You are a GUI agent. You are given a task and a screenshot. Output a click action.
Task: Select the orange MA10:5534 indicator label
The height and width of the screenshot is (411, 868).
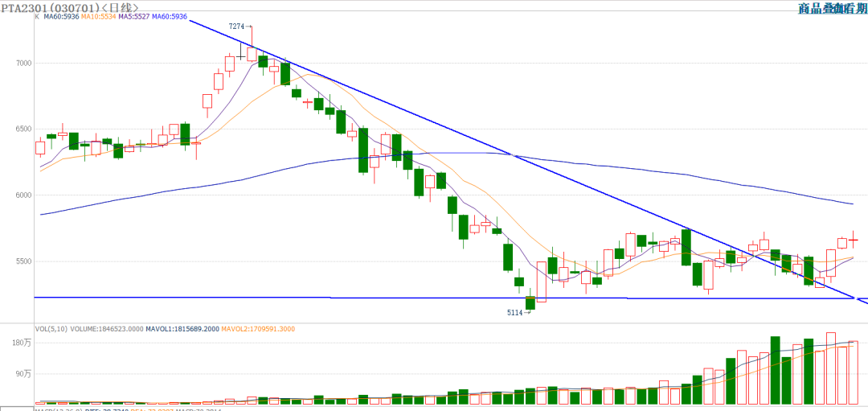(99, 17)
